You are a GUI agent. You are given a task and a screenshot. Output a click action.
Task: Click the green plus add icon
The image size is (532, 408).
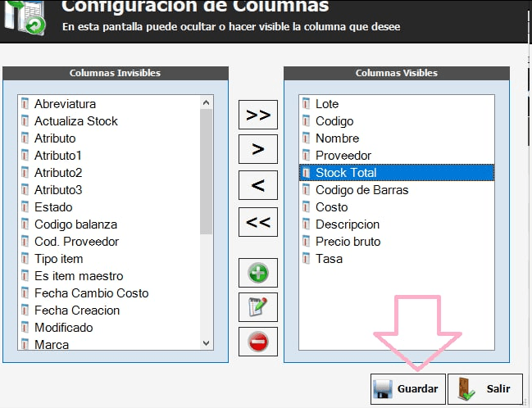tap(258, 273)
